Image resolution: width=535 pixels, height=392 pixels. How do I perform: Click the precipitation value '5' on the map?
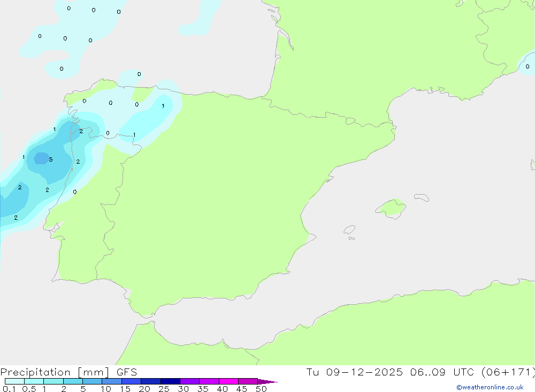tap(51, 159)
